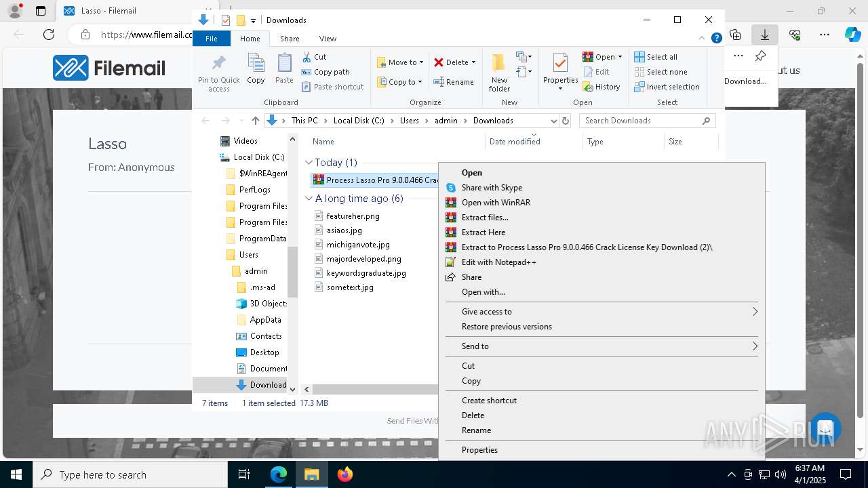Choose Extract Here from context menu

click(x=601, y=232)
